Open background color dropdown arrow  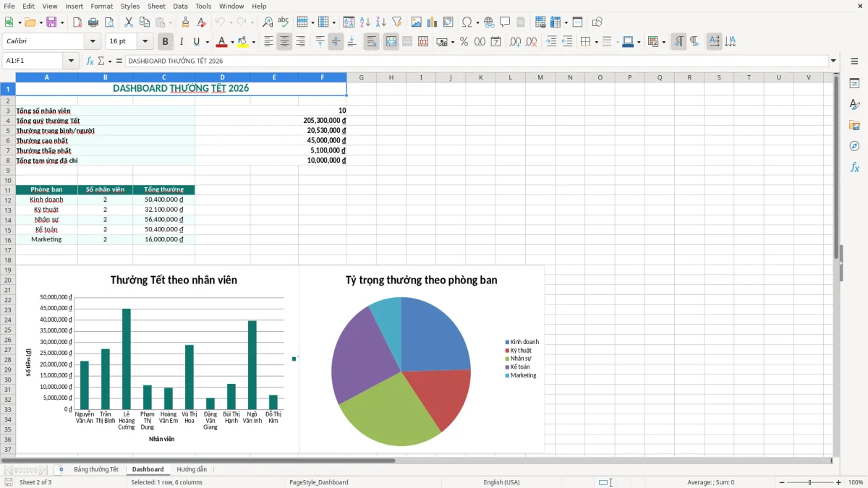[x=253, y=42]
